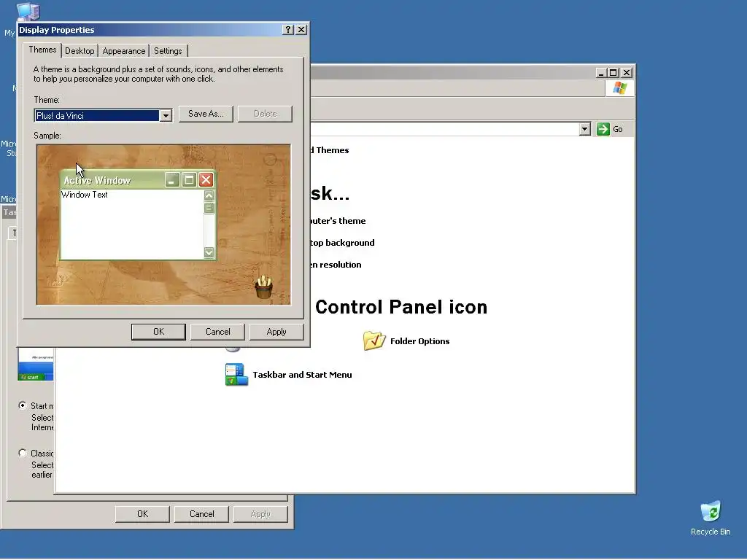Click the desktop background task link
747x560 pixels.
click(x=343, y=243)
